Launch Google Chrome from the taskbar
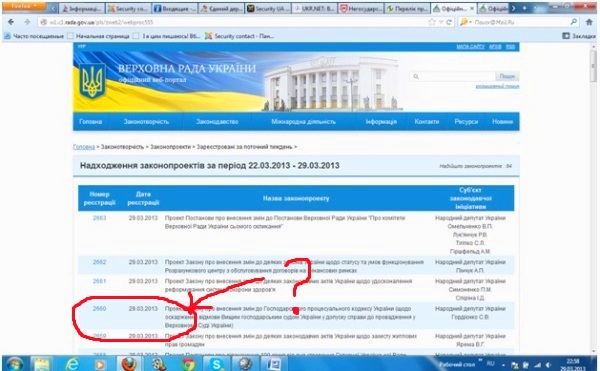The height and width of the screenshot is (371, 600). (x=188, y=363)
